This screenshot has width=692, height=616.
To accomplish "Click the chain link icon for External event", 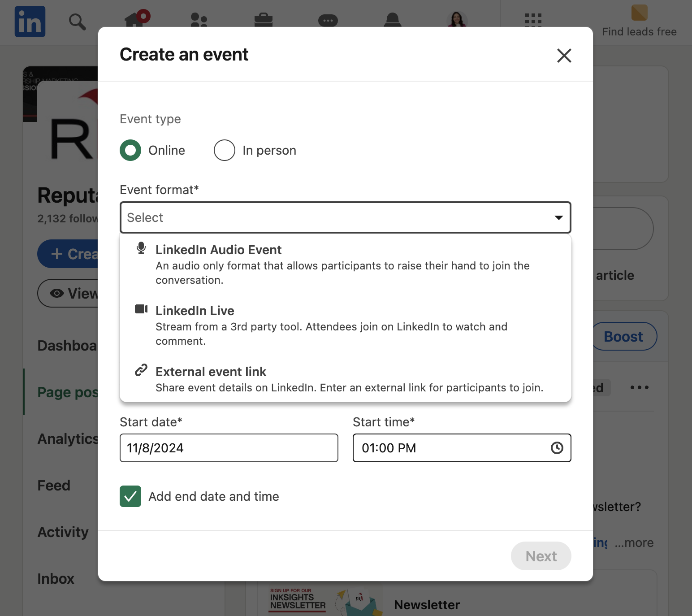I will tap(141, 370).
